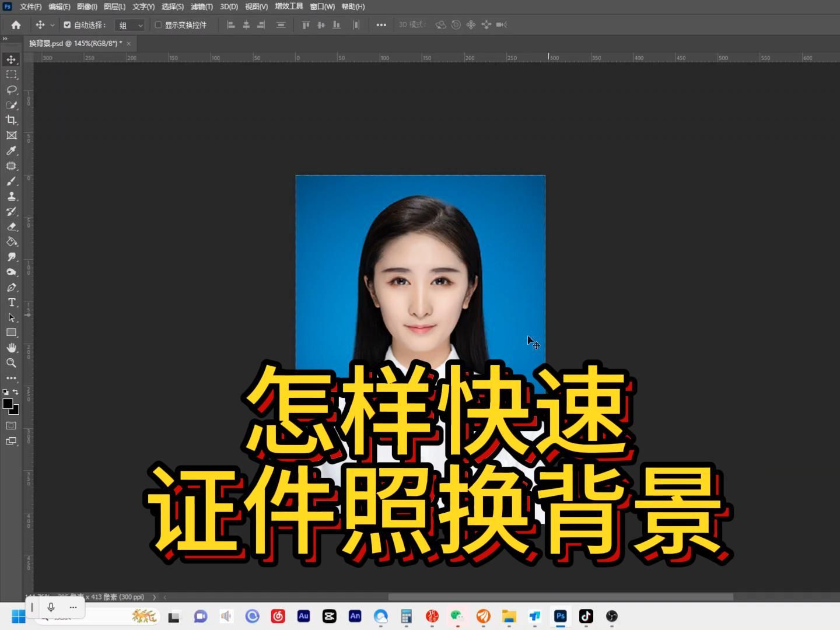Select the Brush tool
This screenshot has height=630, width=840.
(x=12, y=181)
